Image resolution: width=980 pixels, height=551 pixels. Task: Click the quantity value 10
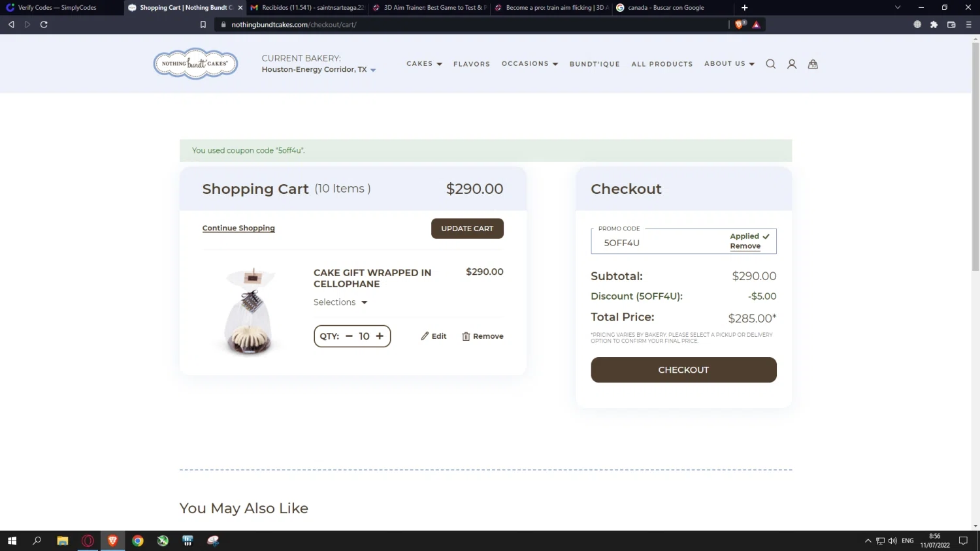364,336
